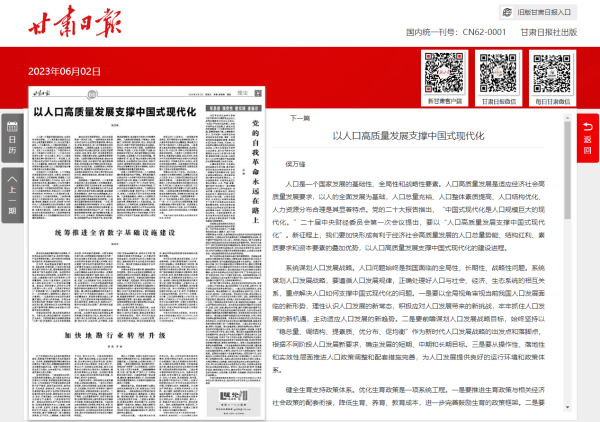Click the 下一篇 next article link
This screenshot has height=422, width=600.
tap(300, 118)
